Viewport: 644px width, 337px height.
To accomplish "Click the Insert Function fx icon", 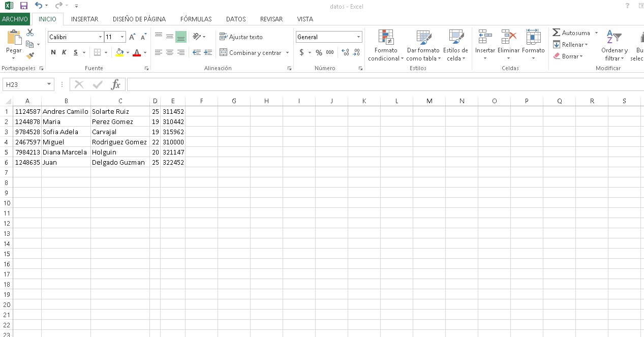I will pos(116,84).
